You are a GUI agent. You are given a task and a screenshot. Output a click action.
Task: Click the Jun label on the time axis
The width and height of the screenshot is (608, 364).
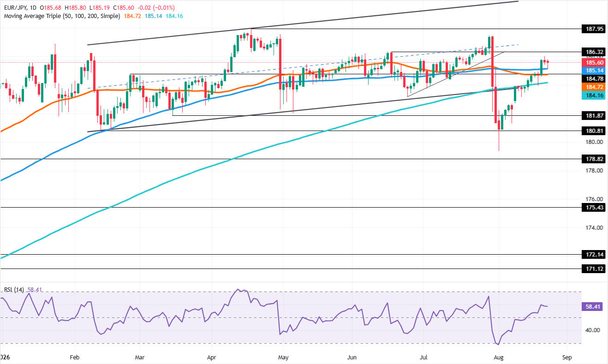pos(352,358)
